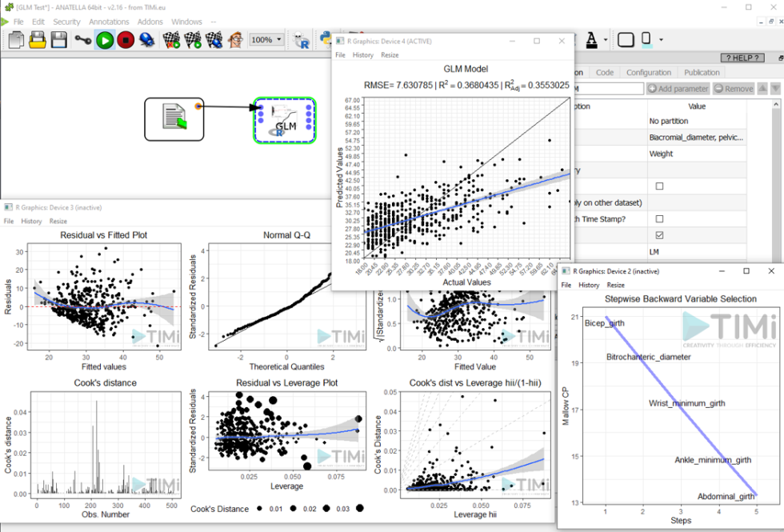784x532 pixels.
Task: Open the Annotations menu
Action: coord(109,22)
